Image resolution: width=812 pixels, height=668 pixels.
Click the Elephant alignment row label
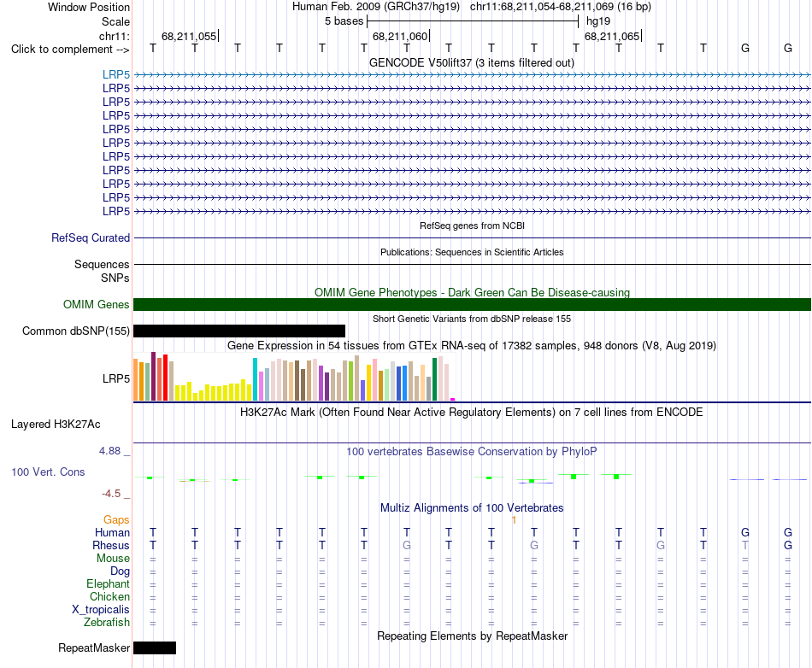109,583
